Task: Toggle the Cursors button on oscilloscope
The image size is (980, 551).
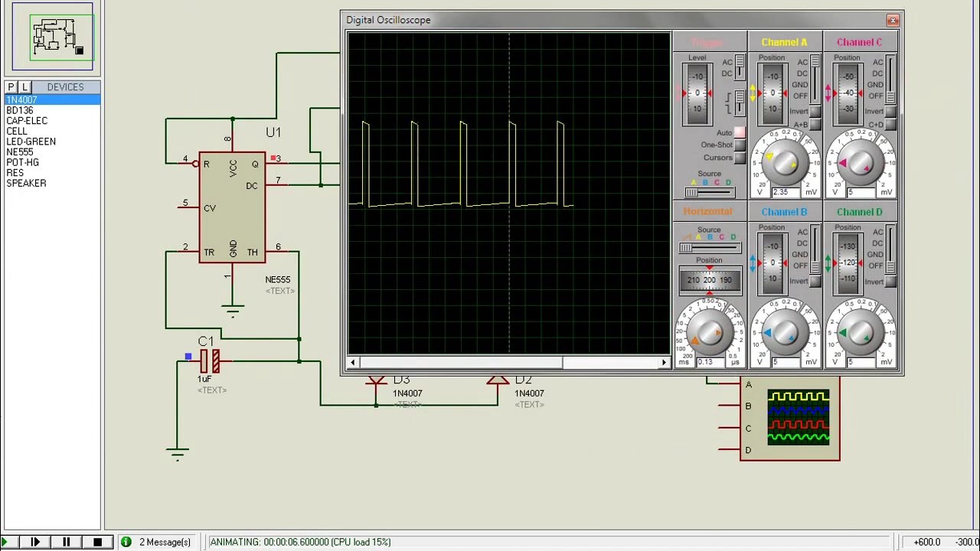Action: tap(739, 158)
